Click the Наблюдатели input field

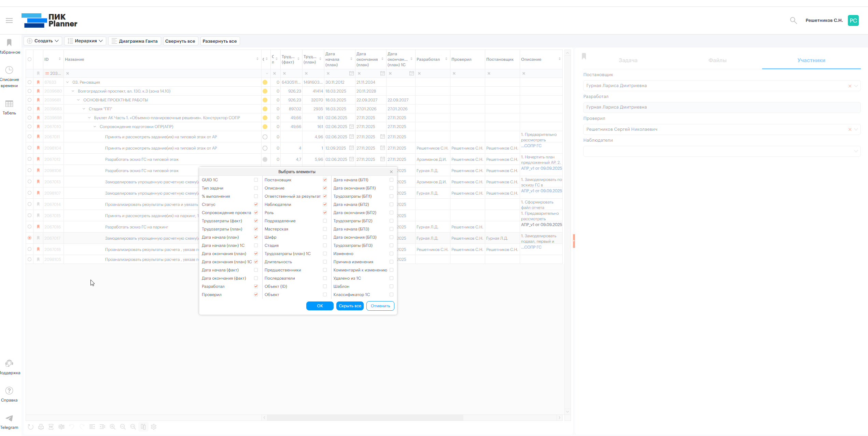pyautogui.click(x=717, y=151)
